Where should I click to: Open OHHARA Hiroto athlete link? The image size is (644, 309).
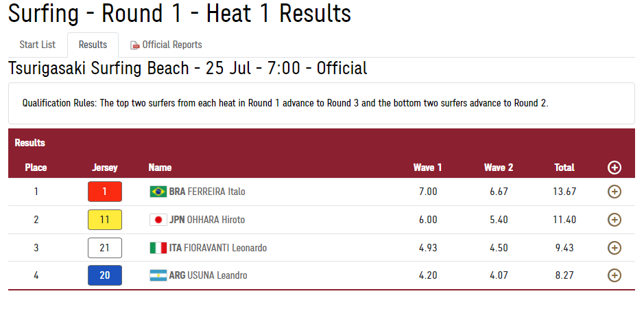click(x=215, y=220)
